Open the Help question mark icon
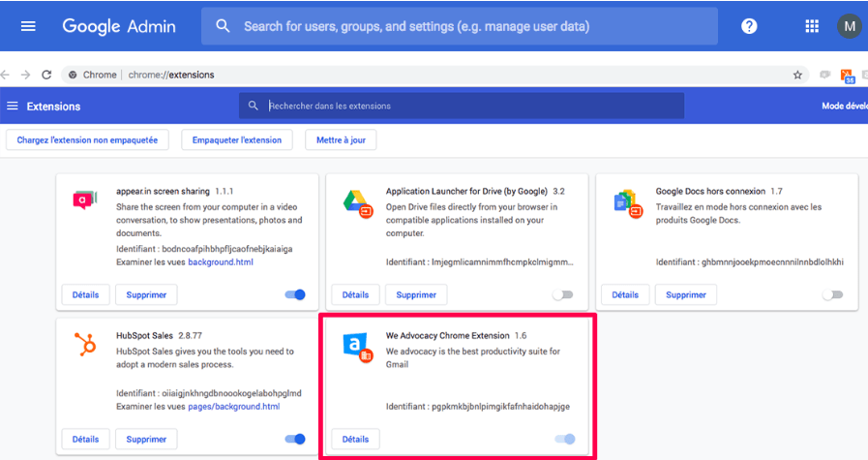868x460 pixels. (749, 26)
